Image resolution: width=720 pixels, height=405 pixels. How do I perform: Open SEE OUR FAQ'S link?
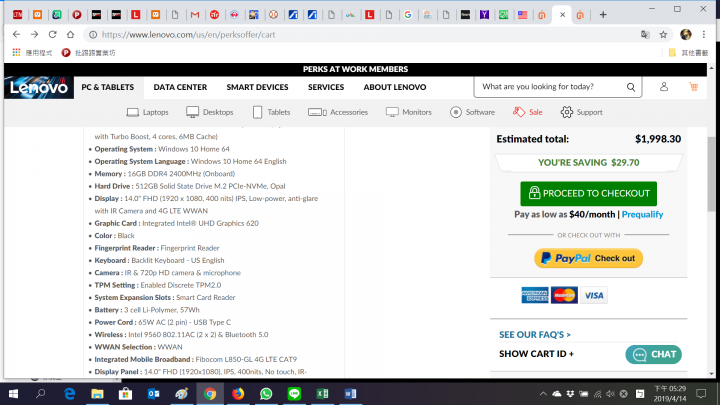(535, 335)
